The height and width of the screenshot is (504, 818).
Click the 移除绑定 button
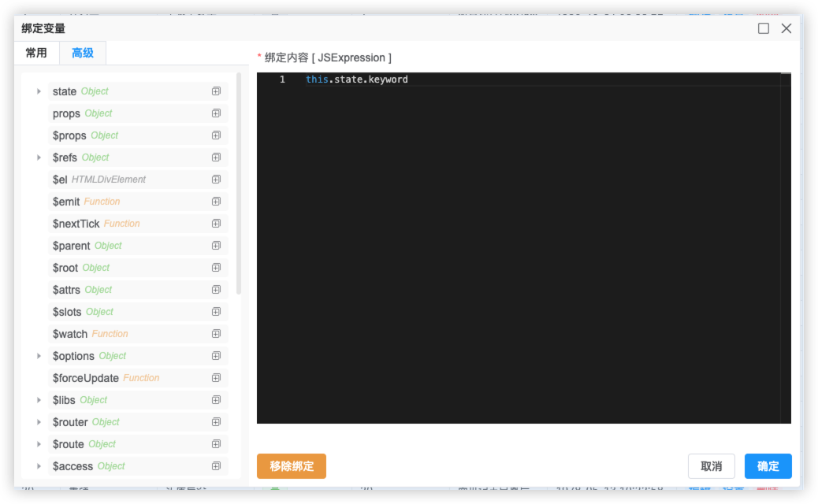[x=291, y=466]
